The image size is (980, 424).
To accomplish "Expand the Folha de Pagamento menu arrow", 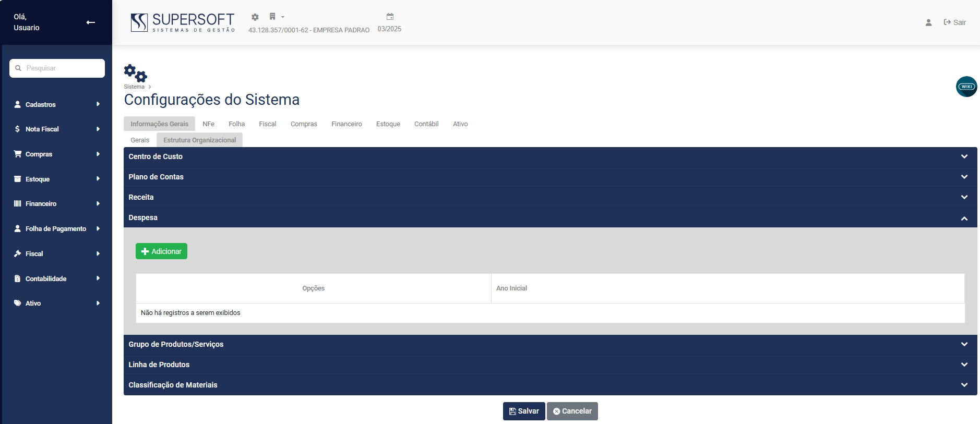I will [98, 228].
